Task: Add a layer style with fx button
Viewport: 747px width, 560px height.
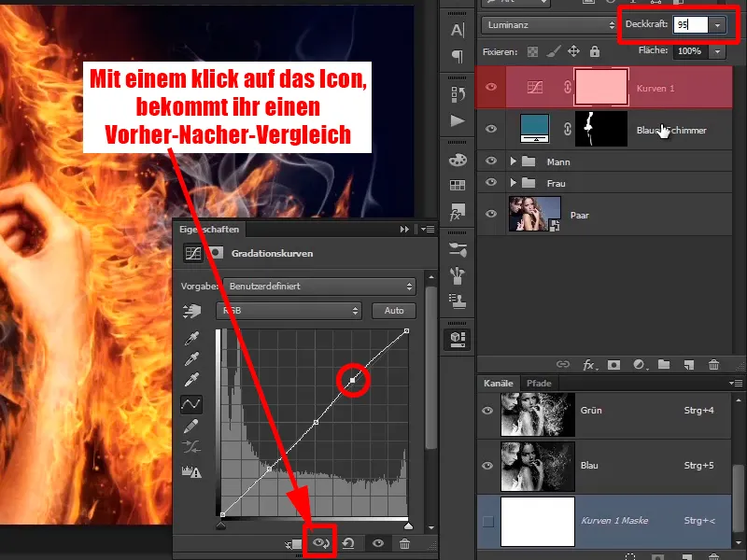Action: point(589,365)
